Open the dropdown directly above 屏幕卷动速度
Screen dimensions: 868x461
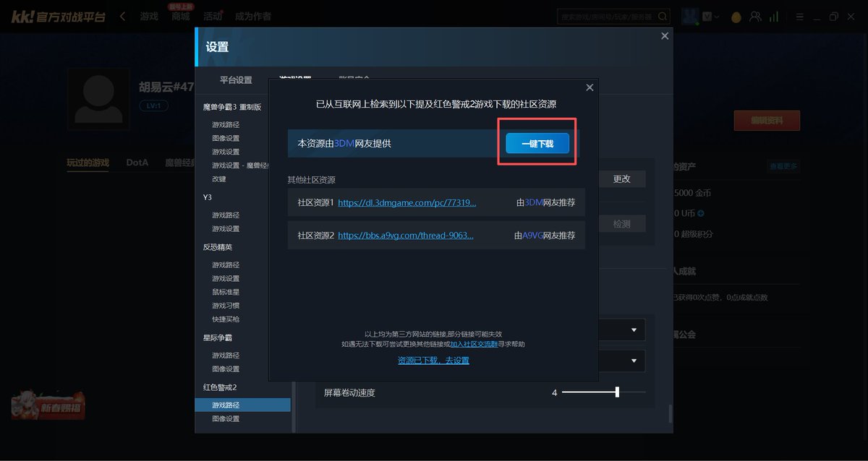click(623, 360)
